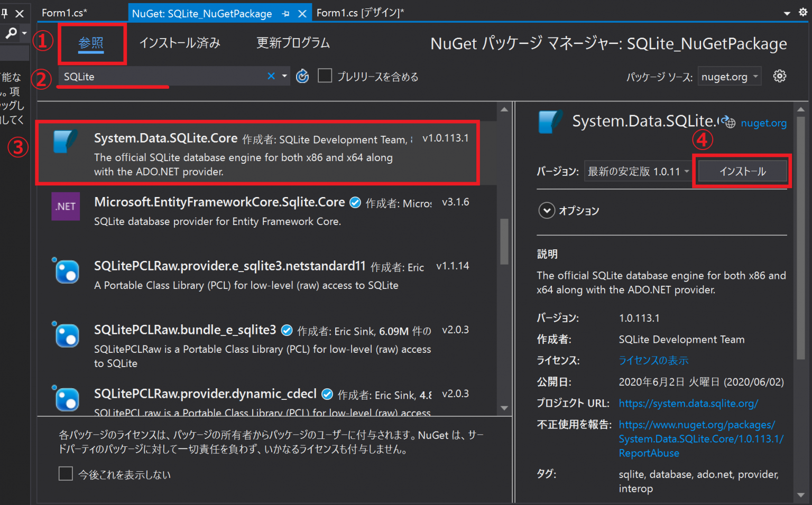The image size is (812, 505).
Task: Open NuGet settings via gear beside package source
Action: pos(780,76)
